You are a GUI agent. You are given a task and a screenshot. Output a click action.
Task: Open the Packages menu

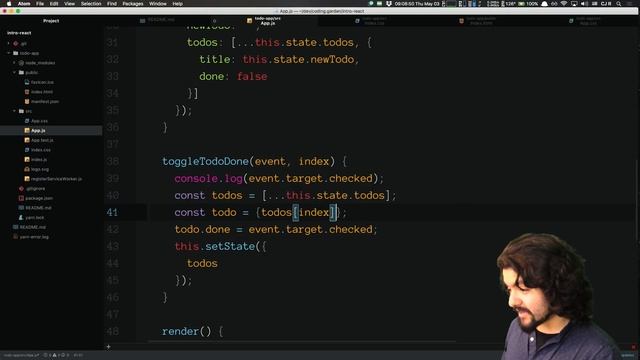(133, 4)
